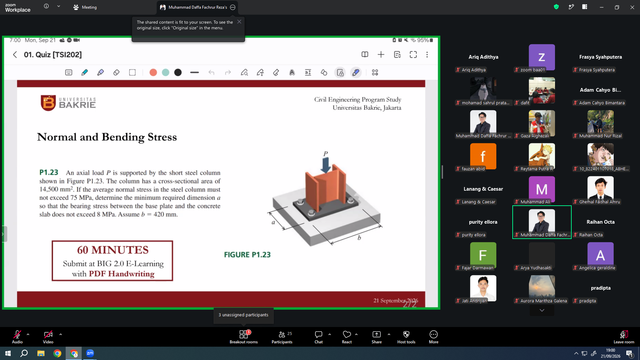
Task: Open Windows Start menu
Action: click(8, 353)
